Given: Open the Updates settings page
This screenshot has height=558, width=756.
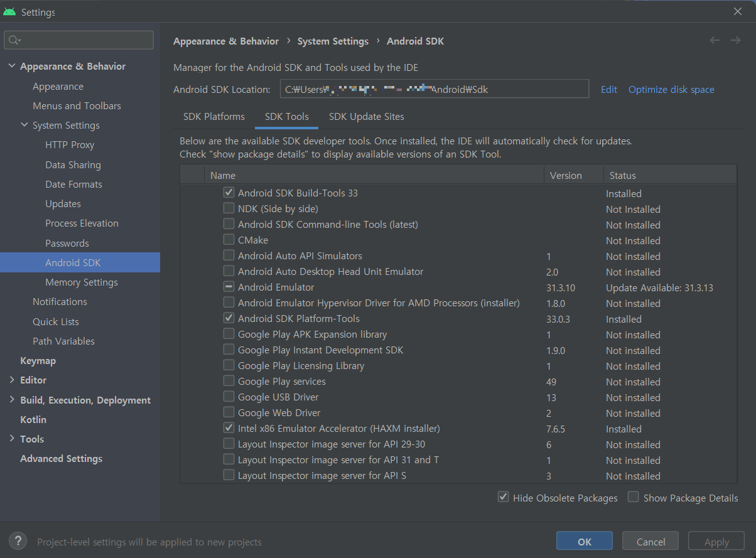Looking at the screenshot, I should point(63,203).
